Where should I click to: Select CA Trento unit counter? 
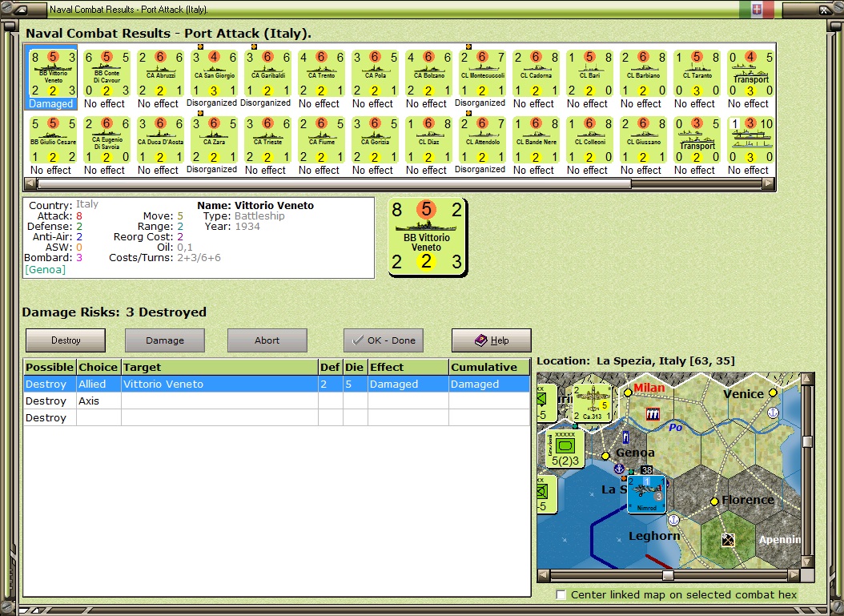tap(321, 73)
